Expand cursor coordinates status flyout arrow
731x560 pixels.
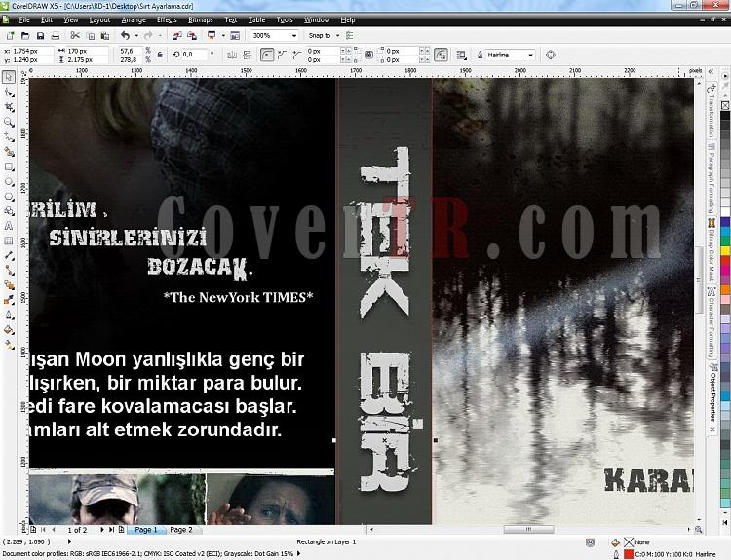pyautogui.click(x=70, y=541)
